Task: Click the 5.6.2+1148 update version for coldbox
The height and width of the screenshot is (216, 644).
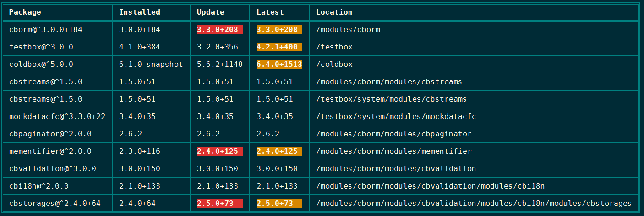Action: coord(219,65)
